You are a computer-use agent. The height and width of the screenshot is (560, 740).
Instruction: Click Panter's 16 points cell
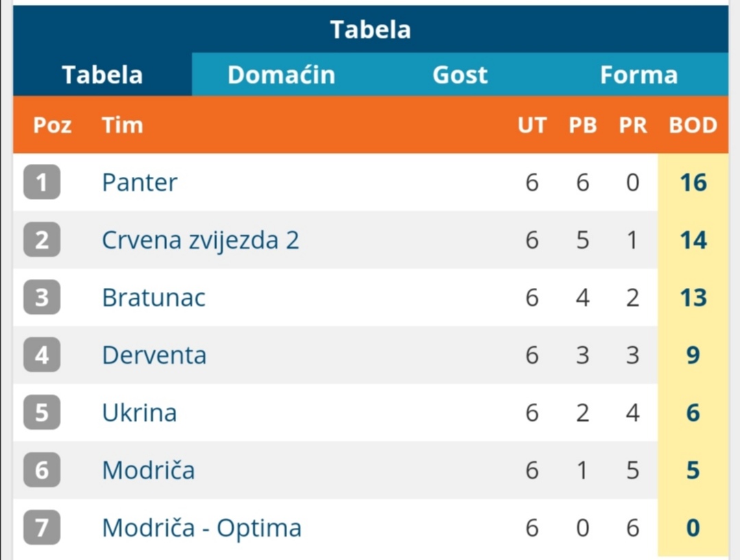pyautogui.click(x=693, y=182)
